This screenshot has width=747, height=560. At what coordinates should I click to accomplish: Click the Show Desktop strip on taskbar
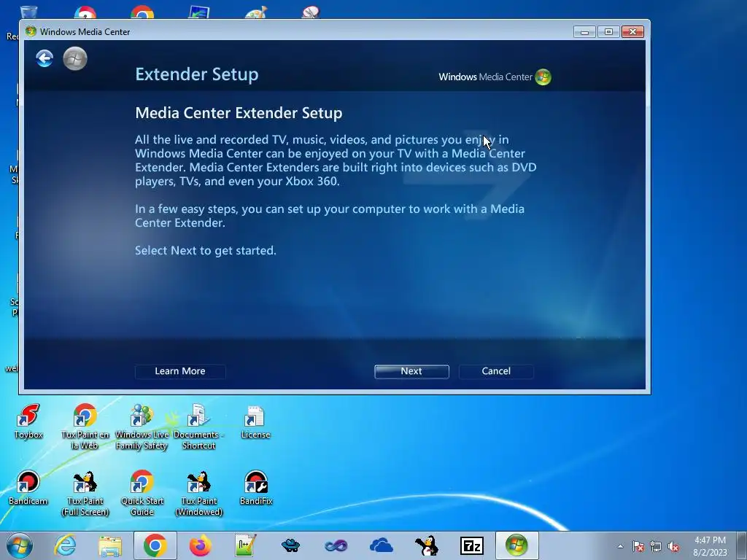[741, 545]
